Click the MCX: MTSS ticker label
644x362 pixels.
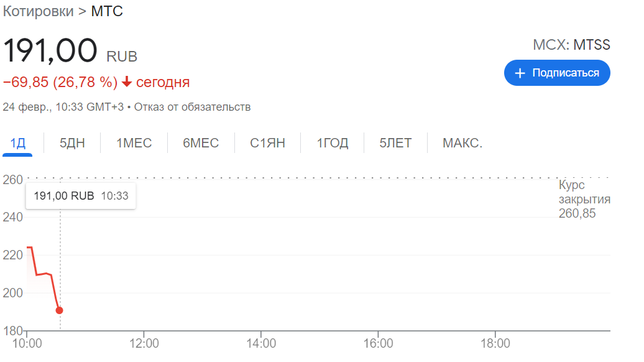coord(571,45)
